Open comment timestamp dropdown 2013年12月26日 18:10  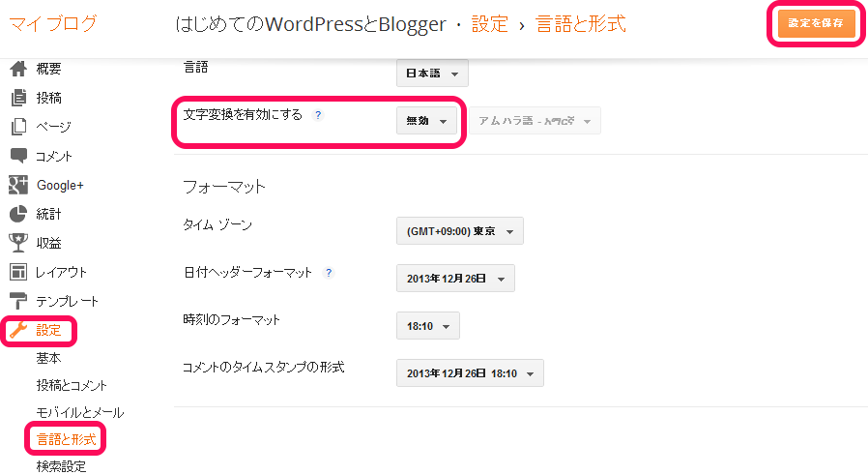click(x=470, y=373)
